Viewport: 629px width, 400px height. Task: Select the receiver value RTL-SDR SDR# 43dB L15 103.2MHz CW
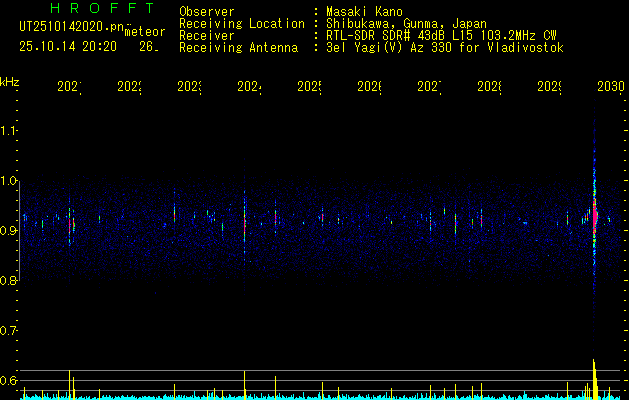[x=441, y=36]
